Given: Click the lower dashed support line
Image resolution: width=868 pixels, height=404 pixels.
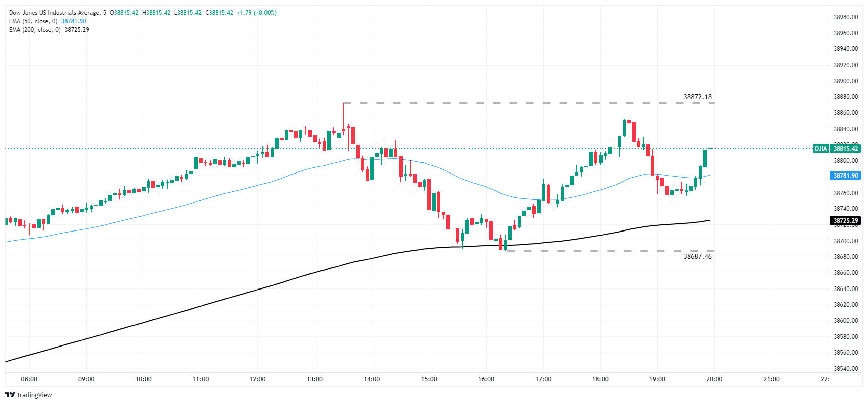Looking at the screenshot, I should [611, 251].
